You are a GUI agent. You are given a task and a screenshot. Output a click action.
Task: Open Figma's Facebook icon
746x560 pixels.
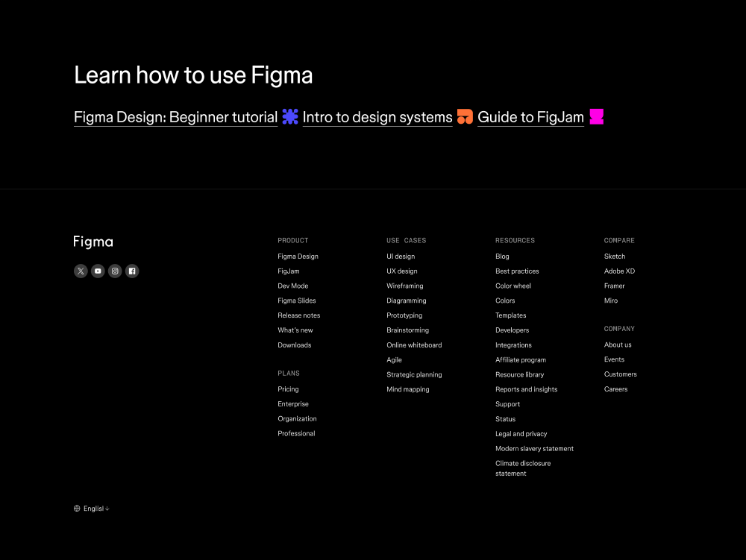point(132,271)
